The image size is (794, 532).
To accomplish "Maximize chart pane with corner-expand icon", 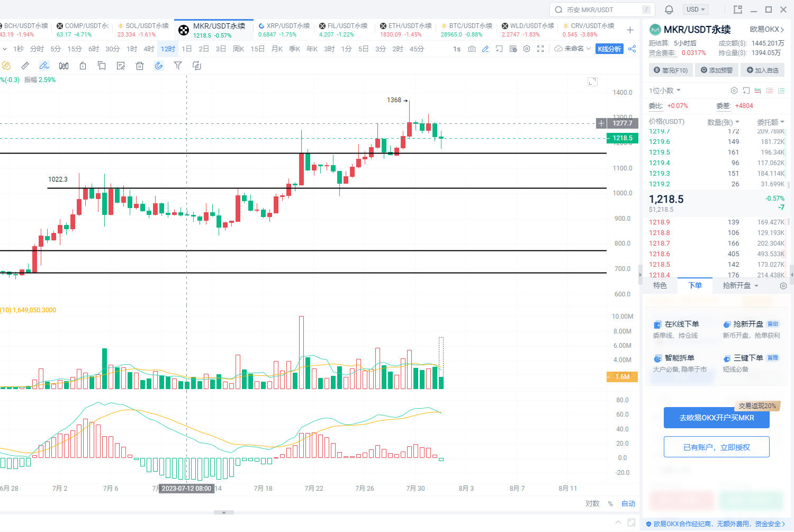I will point(593,82).
